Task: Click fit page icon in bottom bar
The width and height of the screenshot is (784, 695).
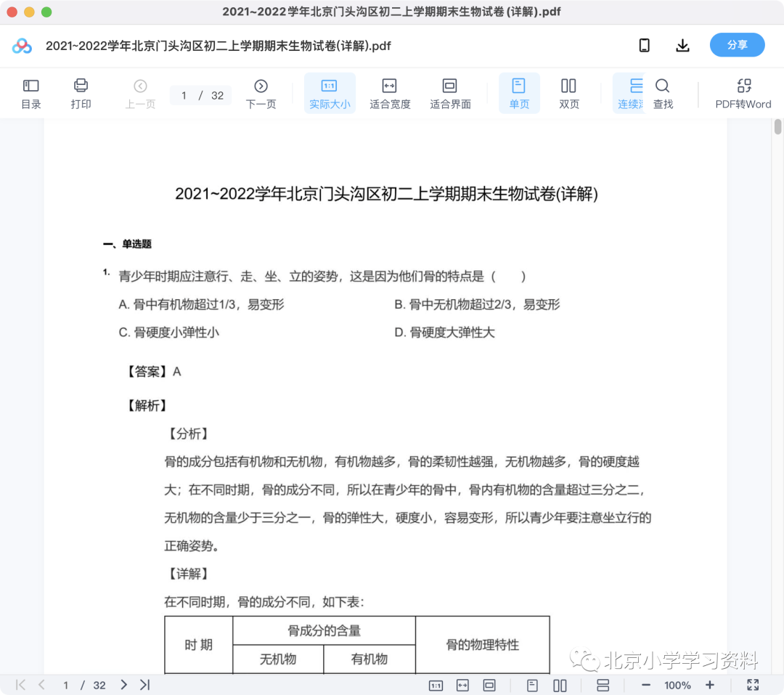Action: [489, 686]
